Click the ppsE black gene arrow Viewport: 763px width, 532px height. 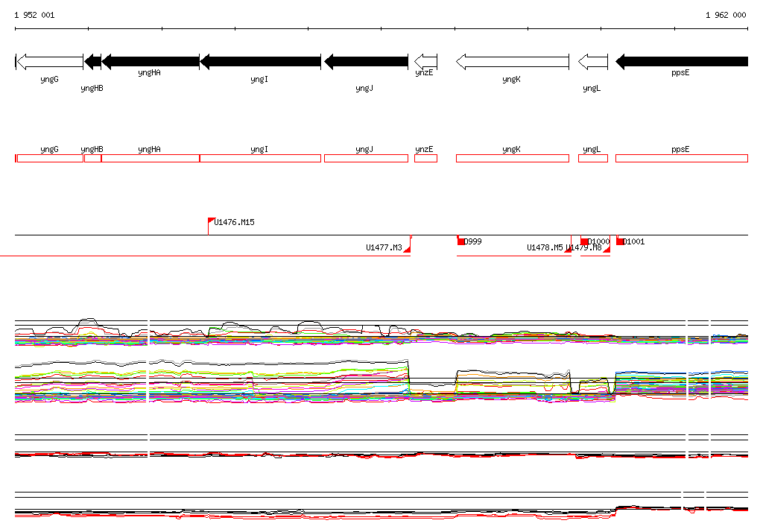pyautogui.click(x=681, y=61)
